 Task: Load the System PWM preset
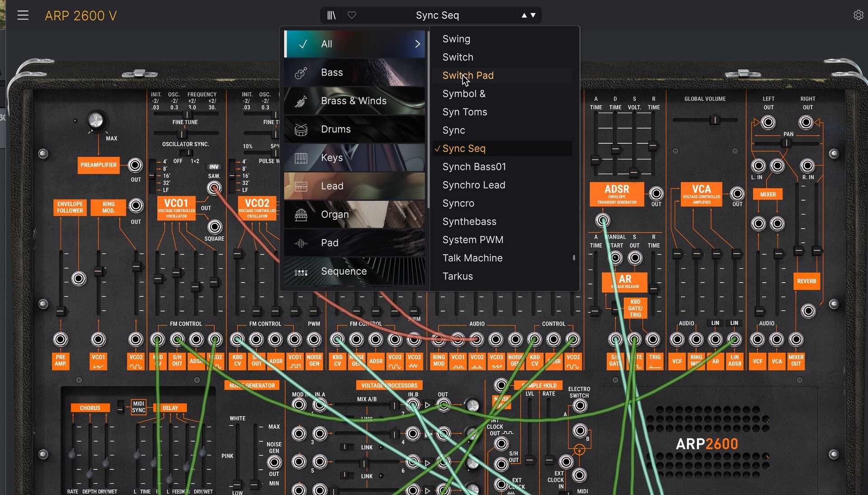pyautogui.click(x=502, y=240)
